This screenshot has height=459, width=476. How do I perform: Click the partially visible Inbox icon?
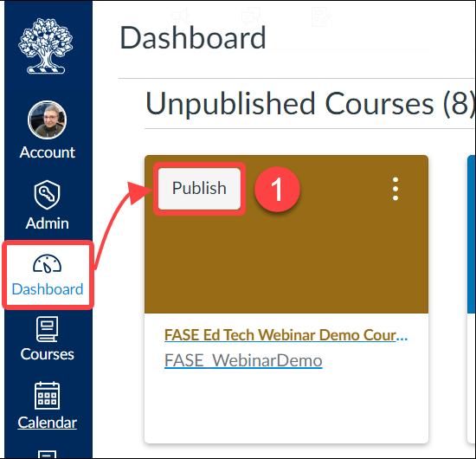click(47, 455)
